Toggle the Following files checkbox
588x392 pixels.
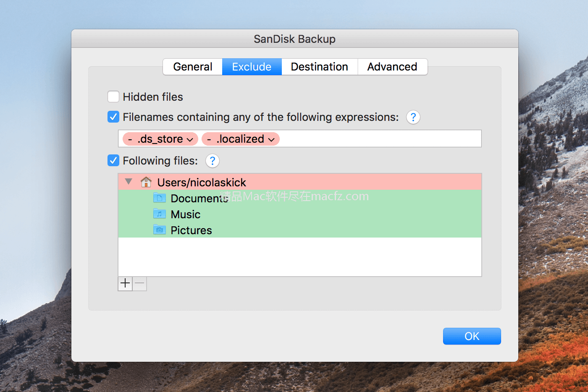pos(113,161)
